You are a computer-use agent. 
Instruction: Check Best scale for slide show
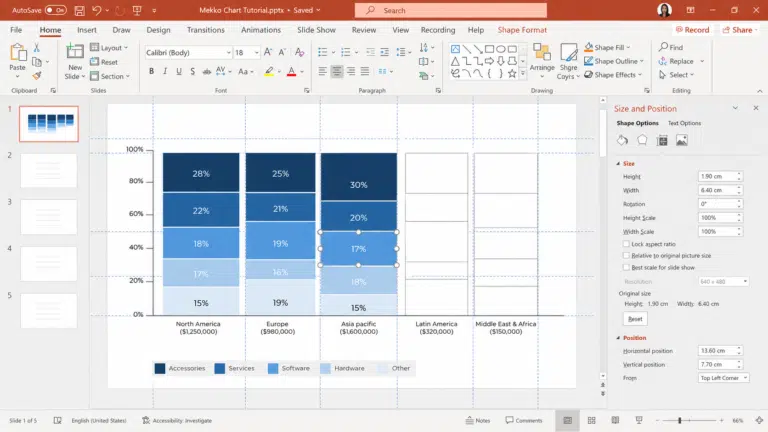626,267
